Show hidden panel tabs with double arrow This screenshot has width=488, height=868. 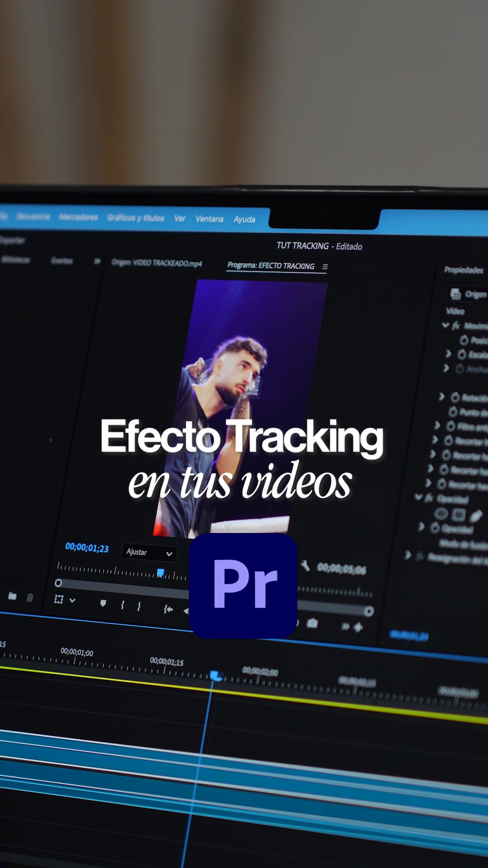click(x=97, y=261)
